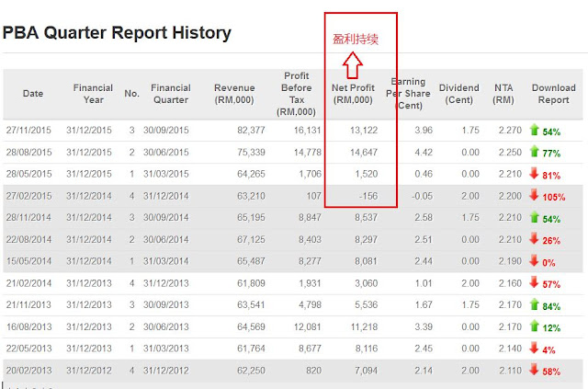Select the date cell 28/08/2015

[28, 152]
